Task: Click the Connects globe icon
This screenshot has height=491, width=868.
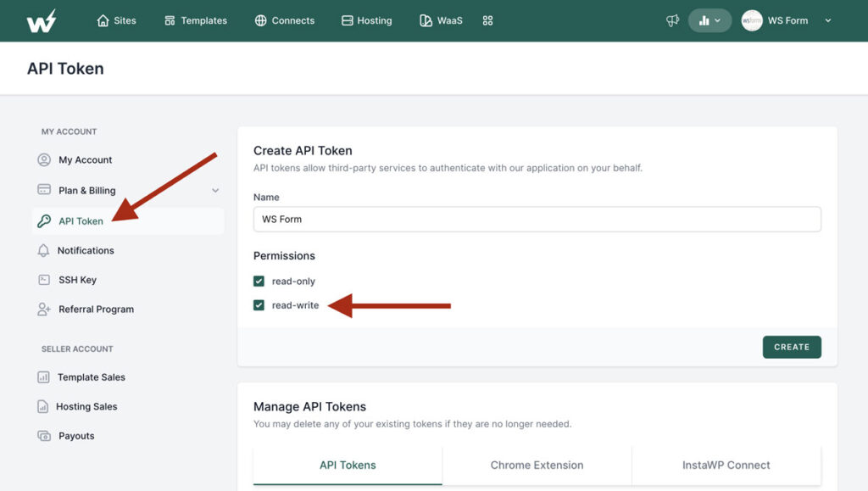Action: [261, 20]
